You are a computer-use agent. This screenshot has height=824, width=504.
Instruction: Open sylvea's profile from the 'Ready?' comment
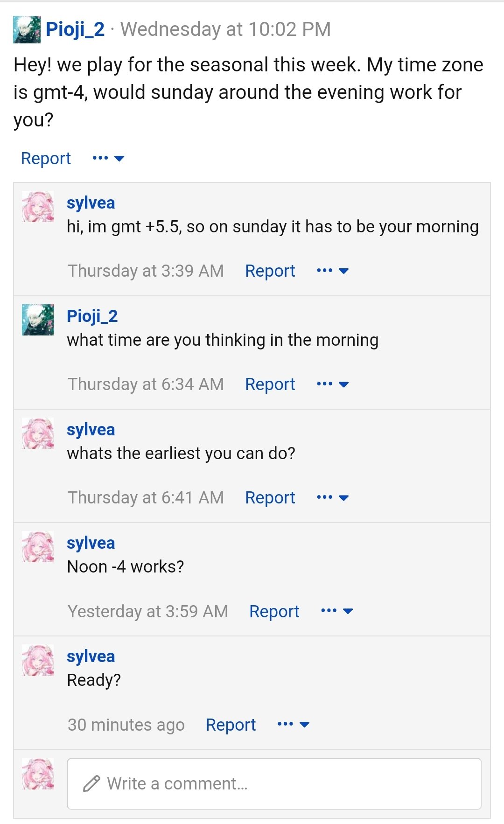coord(91,656)
